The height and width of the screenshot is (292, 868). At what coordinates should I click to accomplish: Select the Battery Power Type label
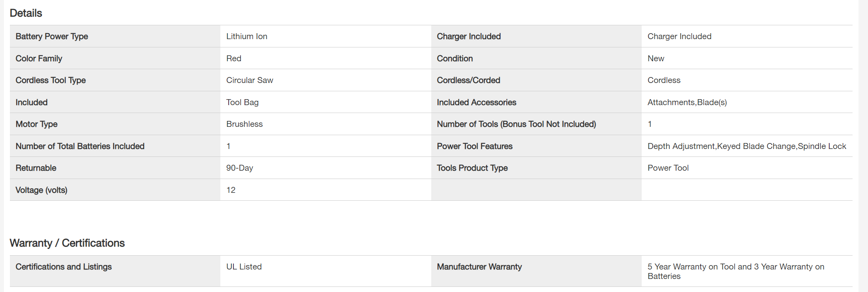(52, 36)
